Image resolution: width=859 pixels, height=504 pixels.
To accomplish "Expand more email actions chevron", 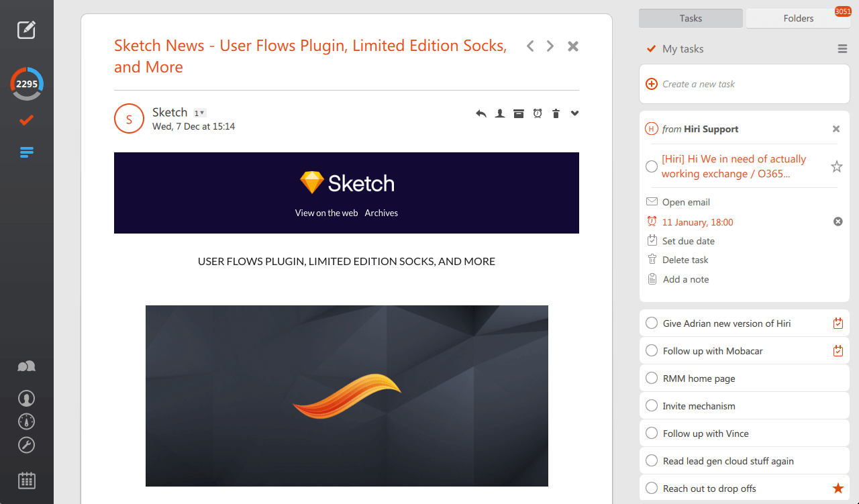I will (575, 113).
